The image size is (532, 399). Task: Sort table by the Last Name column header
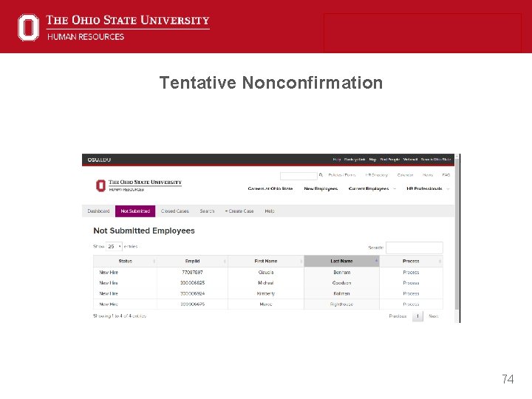(341, 262)
